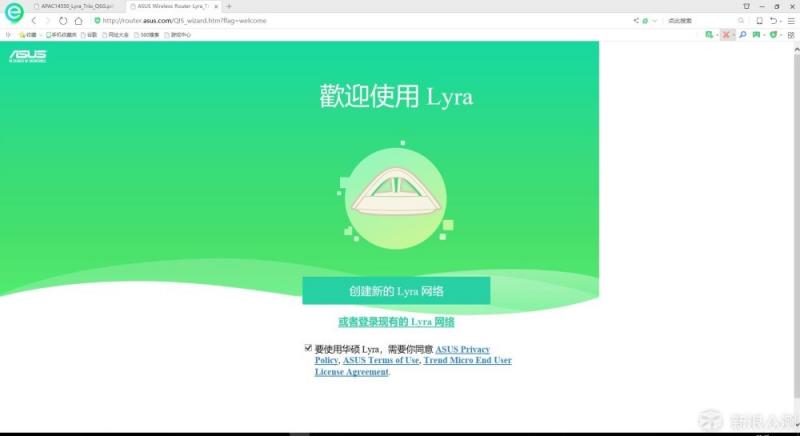This screenshot has width=800, height=436.
Task: Click the forward navigation arrow
Action: click(x=47, y=21)
